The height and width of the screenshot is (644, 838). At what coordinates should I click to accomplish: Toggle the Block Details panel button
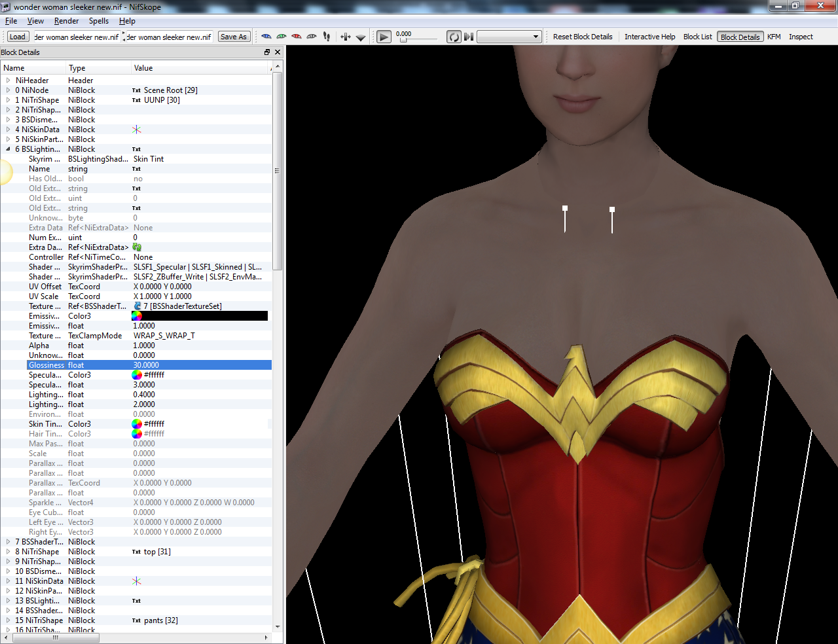tap(740, 37)
